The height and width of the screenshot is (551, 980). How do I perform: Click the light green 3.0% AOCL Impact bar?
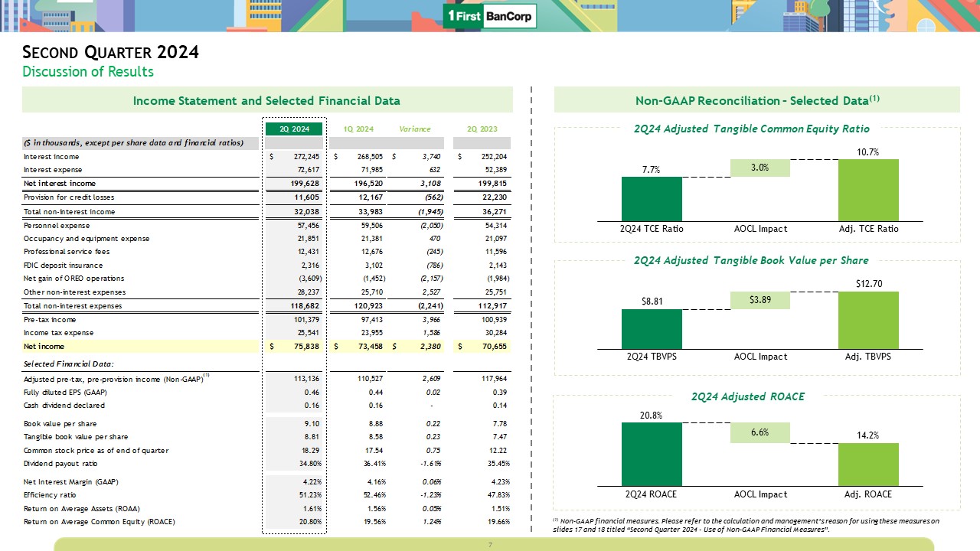[759, 168]
